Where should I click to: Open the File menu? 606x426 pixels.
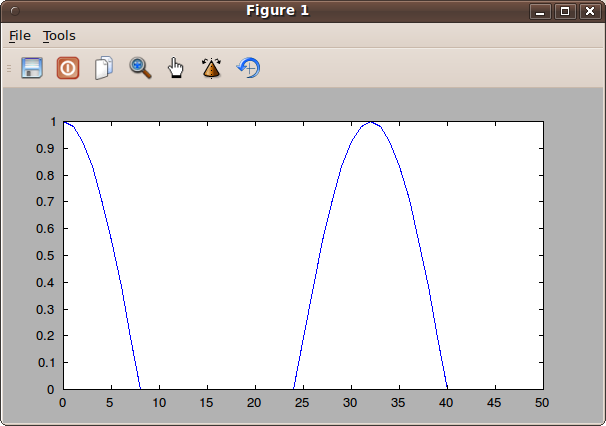click(x=20, y=36)
